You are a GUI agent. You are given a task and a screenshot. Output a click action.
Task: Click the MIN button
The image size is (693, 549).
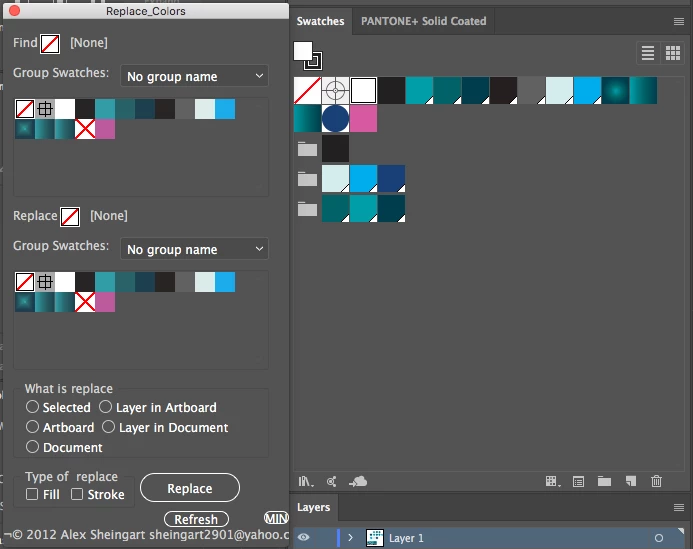click(276, 518)
